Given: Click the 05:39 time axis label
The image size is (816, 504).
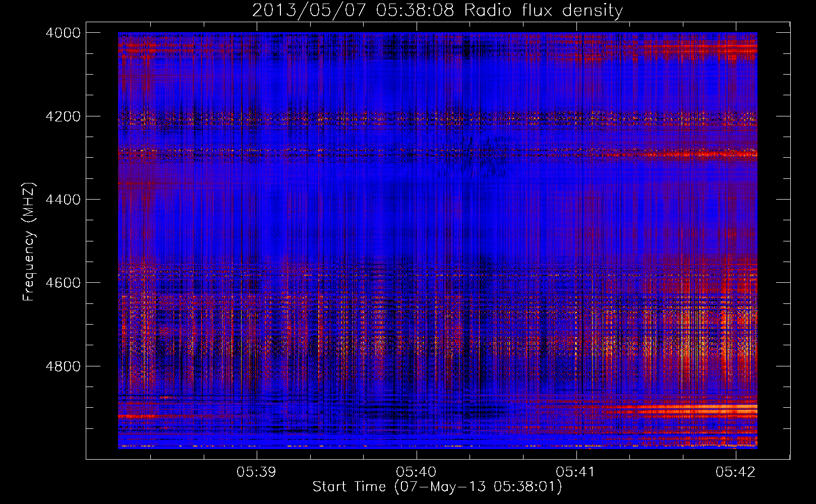Looking at the screenshot, I should point(257,472).
